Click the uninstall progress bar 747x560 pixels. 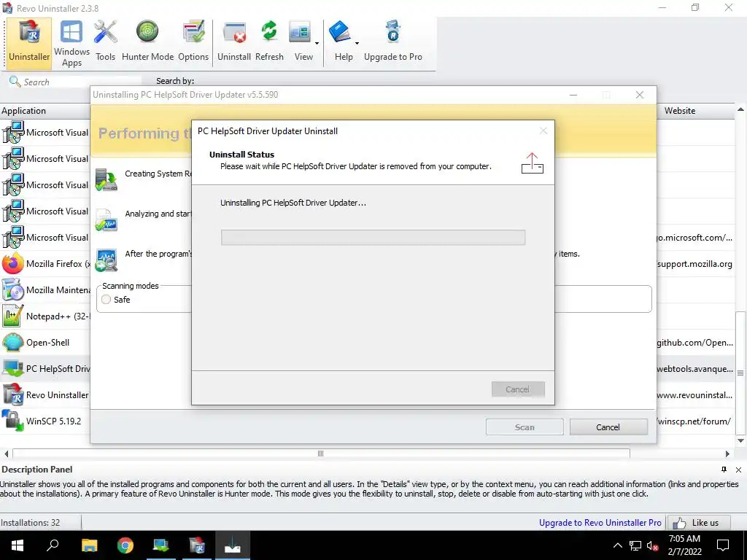(373, 238)
